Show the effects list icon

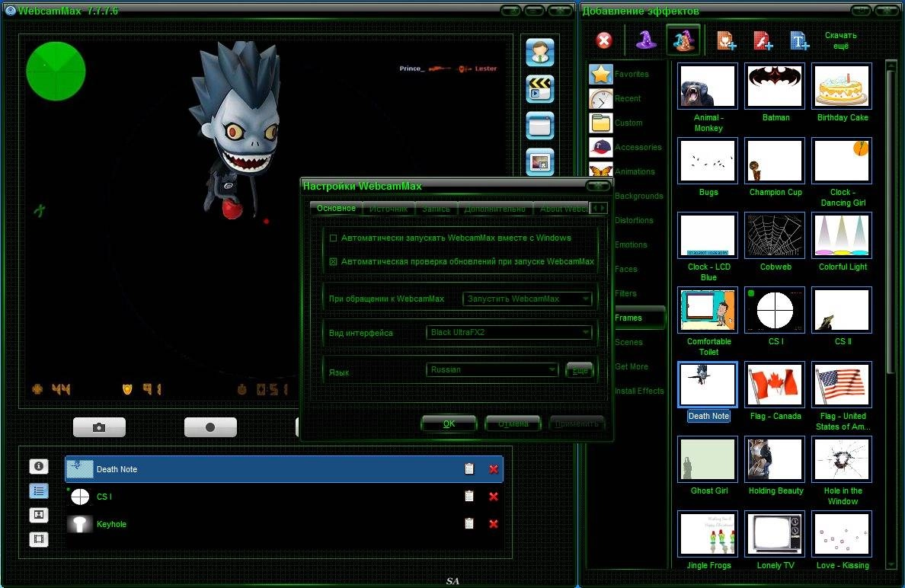pyautogui.click(x=39, y=491)
